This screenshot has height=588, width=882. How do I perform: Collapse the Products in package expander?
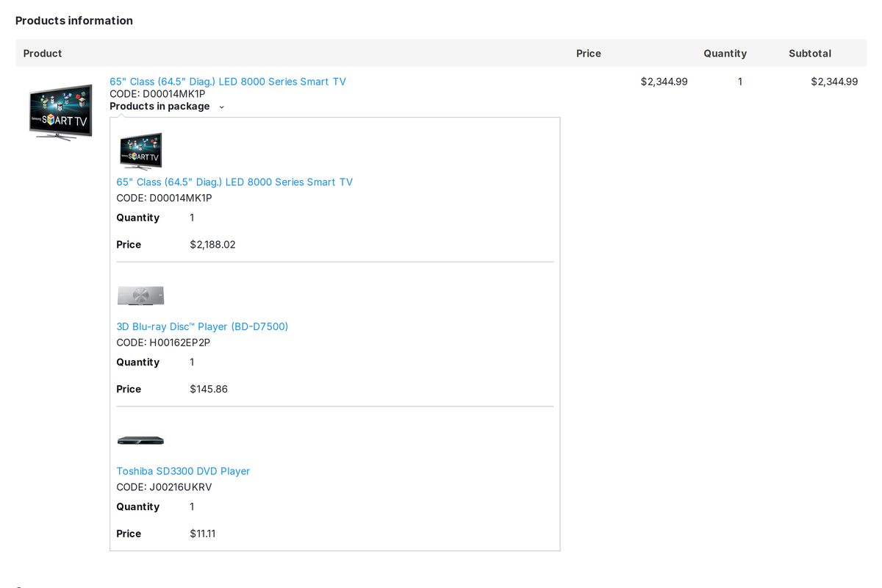coord(167,107)
